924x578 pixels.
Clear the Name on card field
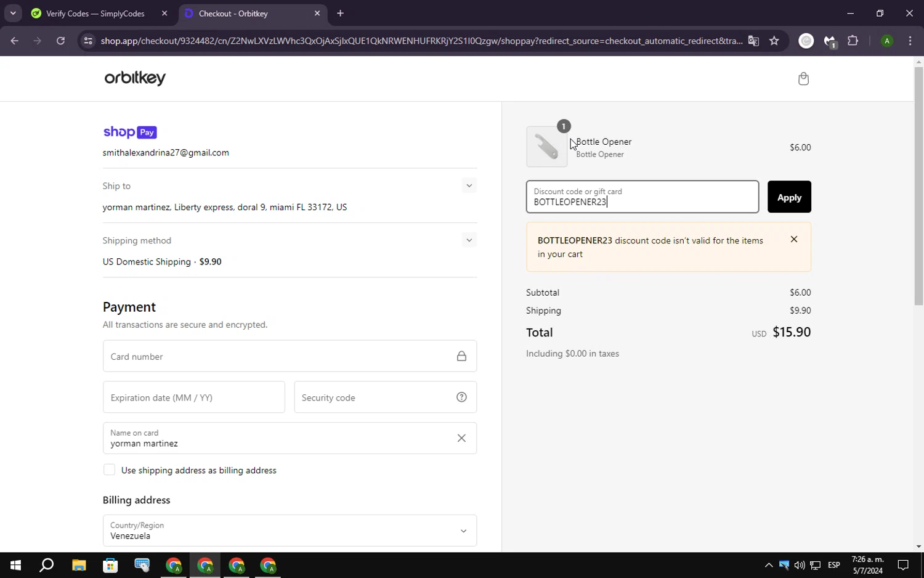pyautogui.click(x=461, y=438)
